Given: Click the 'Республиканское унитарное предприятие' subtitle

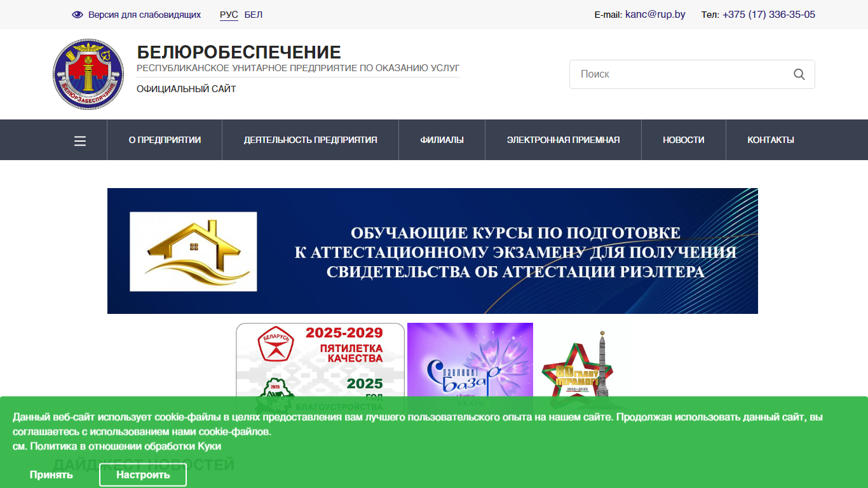Looking at the screenshot, I should 298,68.
